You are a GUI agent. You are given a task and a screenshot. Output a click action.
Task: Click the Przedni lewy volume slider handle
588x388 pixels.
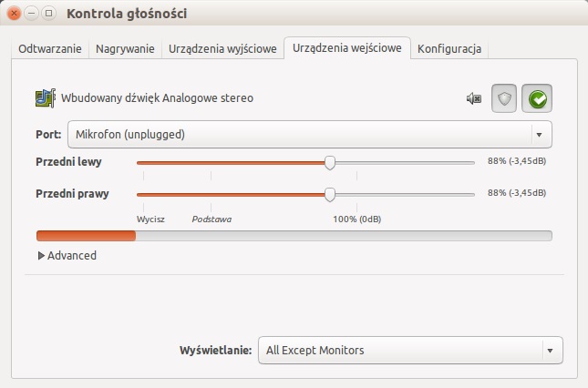[330, 162]
